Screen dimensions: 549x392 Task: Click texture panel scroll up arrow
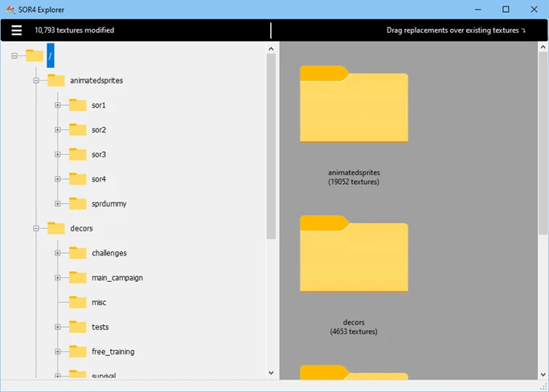(543, 47)
